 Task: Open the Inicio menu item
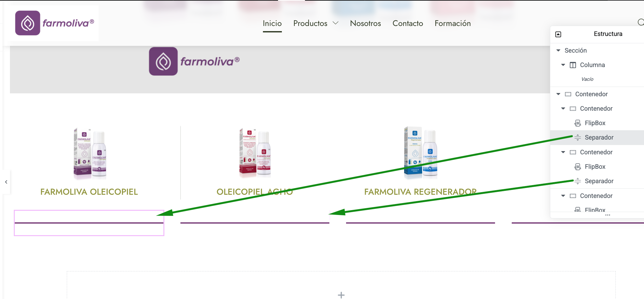click(272, 23)
